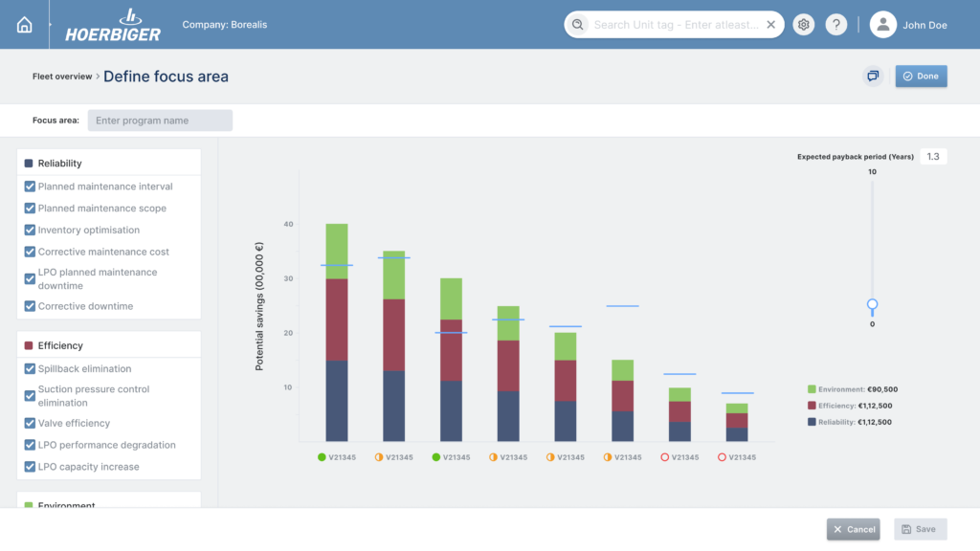Click the Cancel button
This screenshot has height=551, width=980.
pyautogui.click(x=853, y=529)
